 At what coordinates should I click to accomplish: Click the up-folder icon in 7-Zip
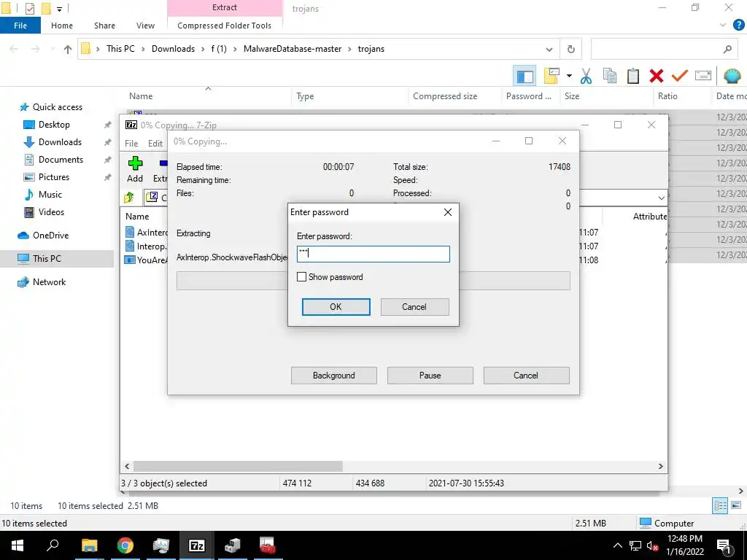(x=129, y=197)
